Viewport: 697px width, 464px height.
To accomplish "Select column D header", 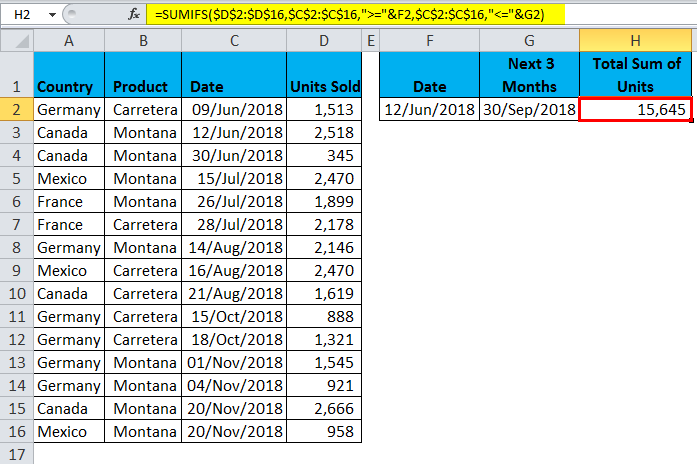I will point(323,40).
